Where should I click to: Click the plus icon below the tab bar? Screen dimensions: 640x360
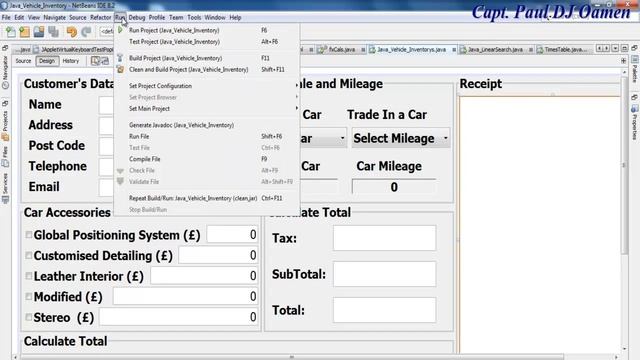623,61
